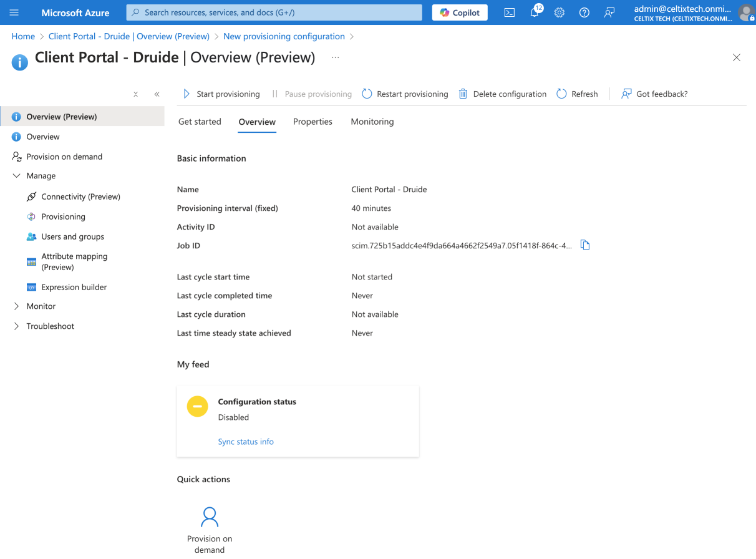Switch to the Properties tab

tap(313, 122)
